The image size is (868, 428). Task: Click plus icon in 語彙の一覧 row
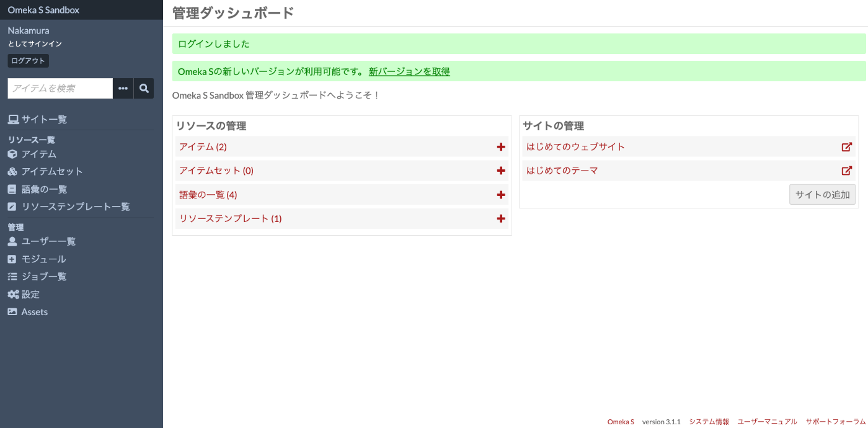click(x=501, y=195)
